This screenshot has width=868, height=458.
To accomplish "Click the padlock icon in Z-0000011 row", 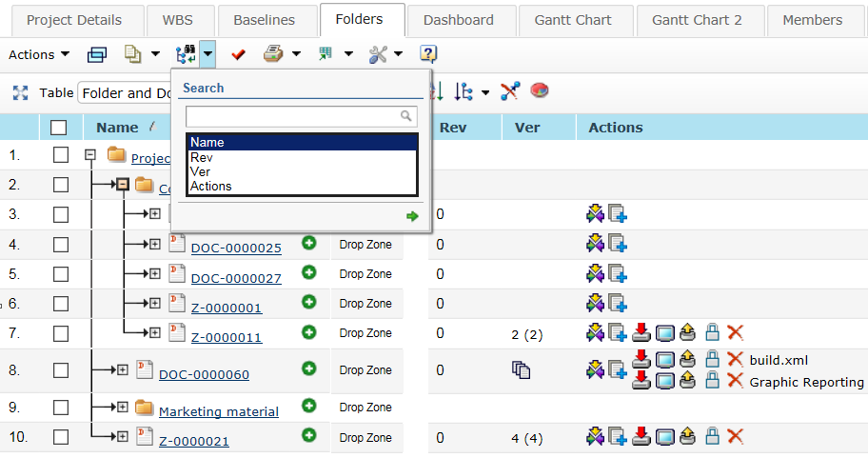I will 712,332.
